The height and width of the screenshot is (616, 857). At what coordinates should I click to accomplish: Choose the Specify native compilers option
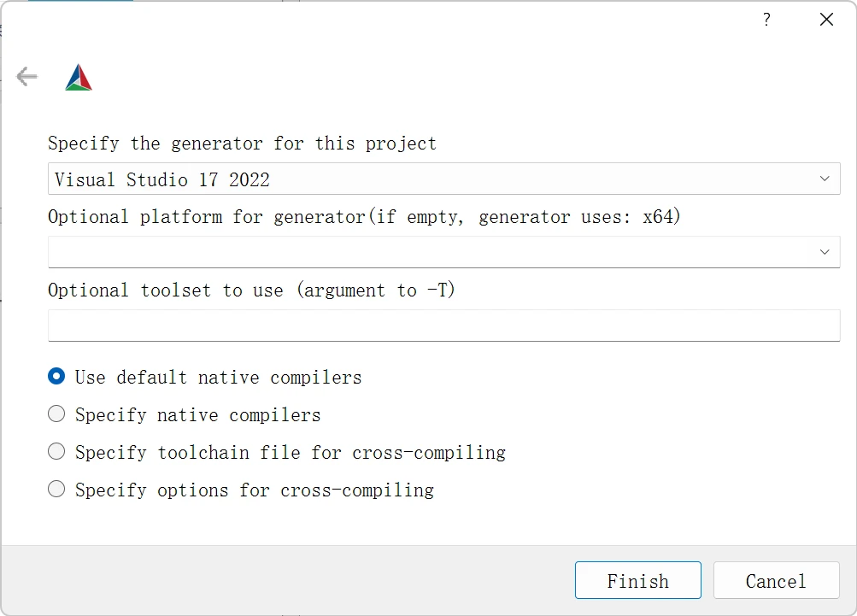click(56, 414)
